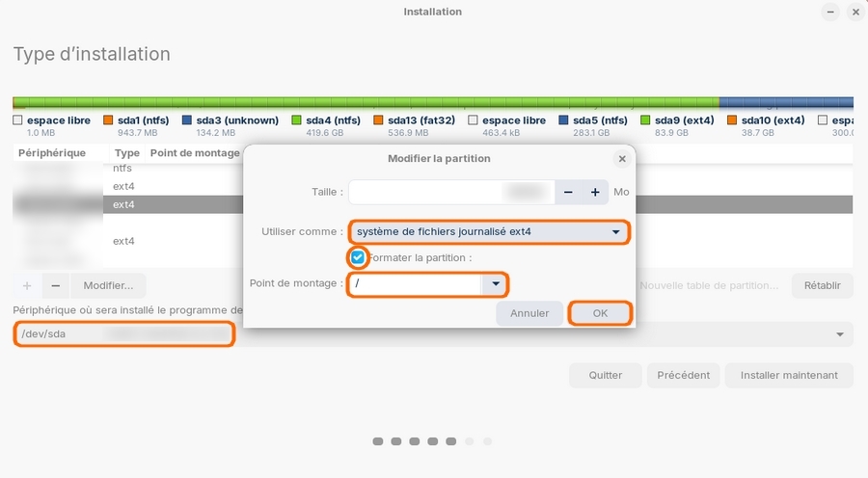Click the add partition plus button

[x=27, y=286]
